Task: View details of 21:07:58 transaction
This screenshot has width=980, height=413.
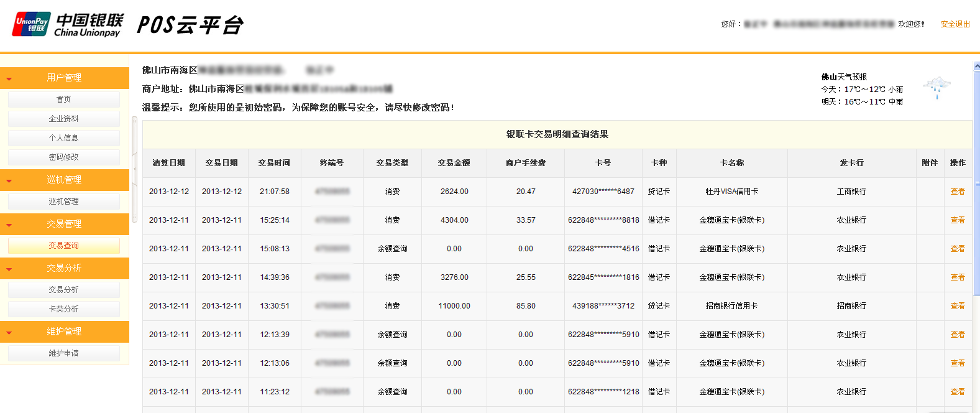Action: point(958,192)
